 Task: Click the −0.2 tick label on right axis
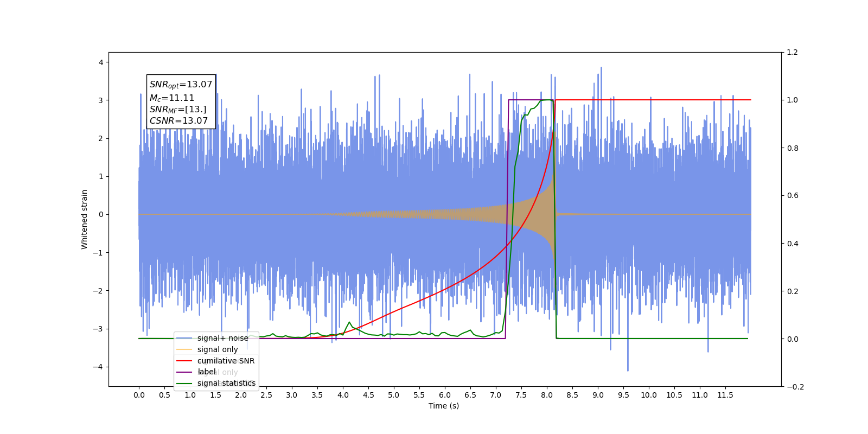pos(795,387)
